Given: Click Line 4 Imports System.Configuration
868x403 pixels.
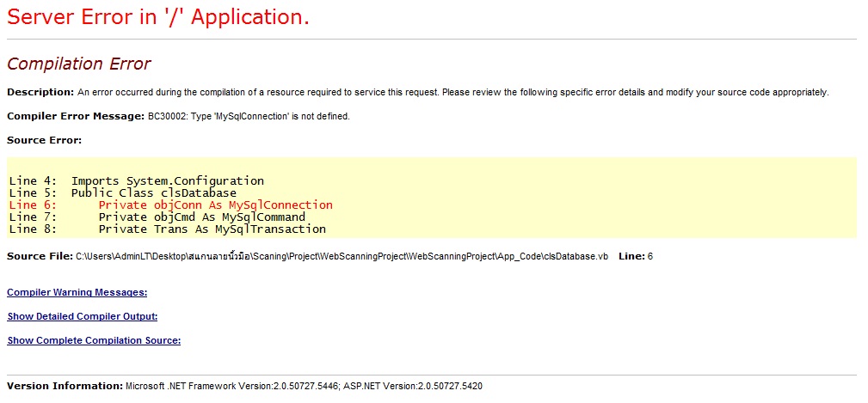Looking at the screenshot, I should click(x=137, y=181).
